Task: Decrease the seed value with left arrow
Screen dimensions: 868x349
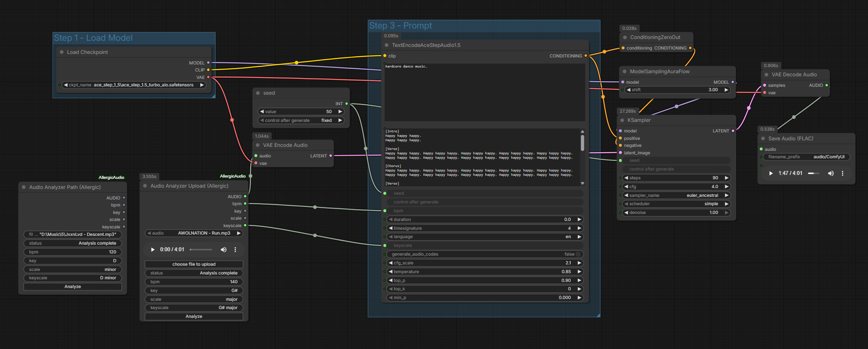Action: (262, 112)
